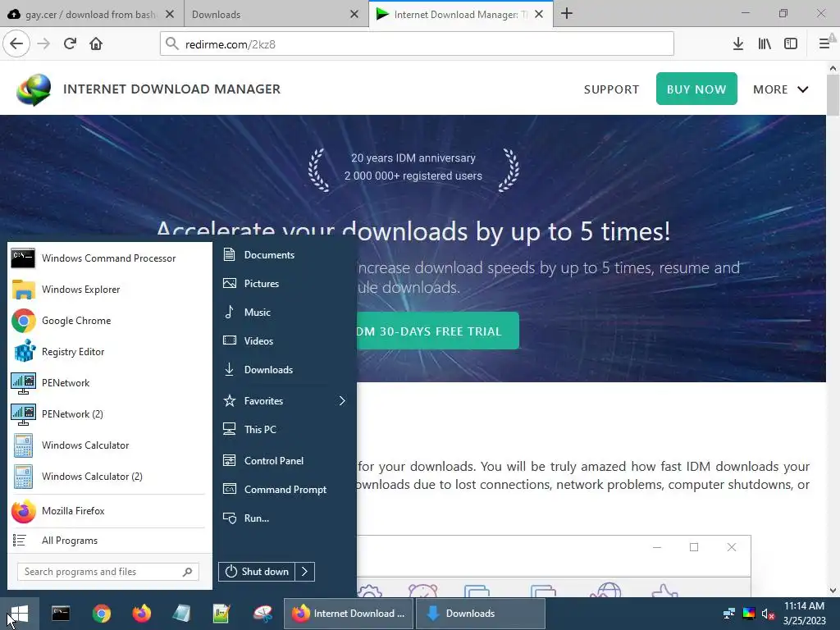Open Documents folder from start menu
The width and height of the screenshot is (840, 630).
(285, 255)
